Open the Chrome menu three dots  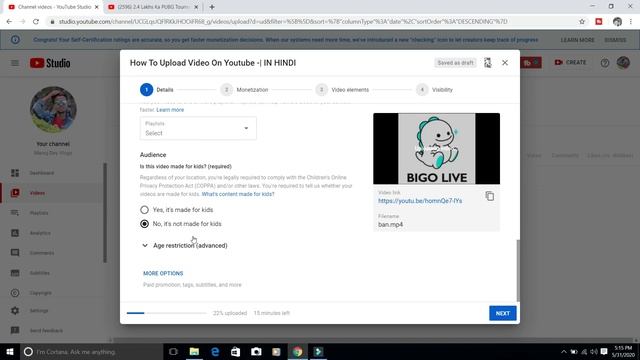coord(631,22)
